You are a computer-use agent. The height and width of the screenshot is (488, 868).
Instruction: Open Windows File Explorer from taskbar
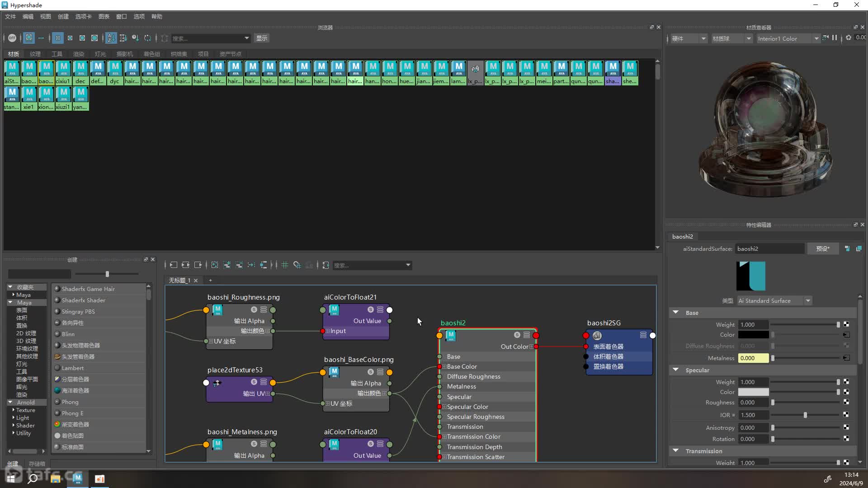[55, 479]
